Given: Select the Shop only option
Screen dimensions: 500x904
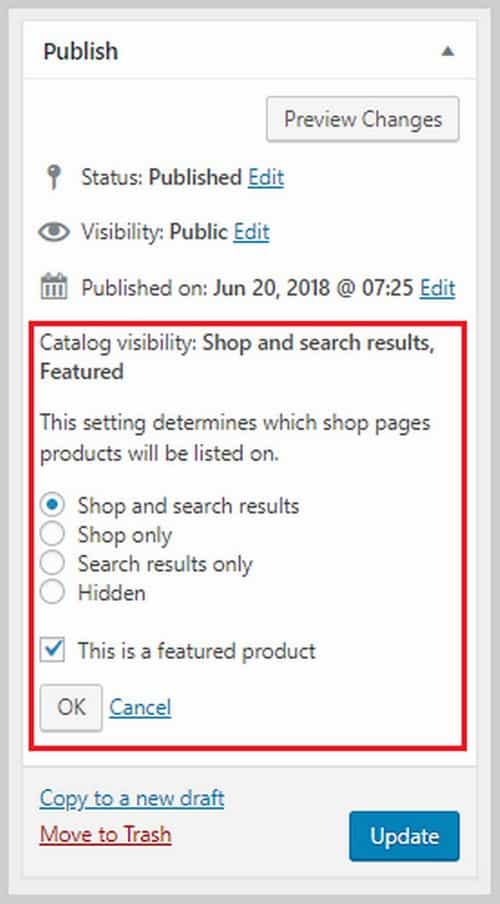Looking at the screenshot, I should click(x=52, y=535).
